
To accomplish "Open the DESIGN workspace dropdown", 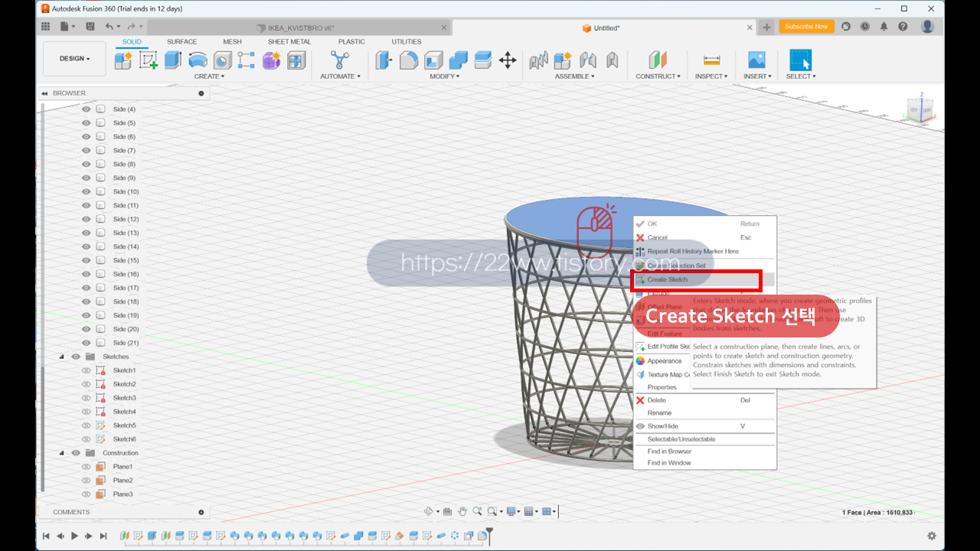I will pos(74,59).
